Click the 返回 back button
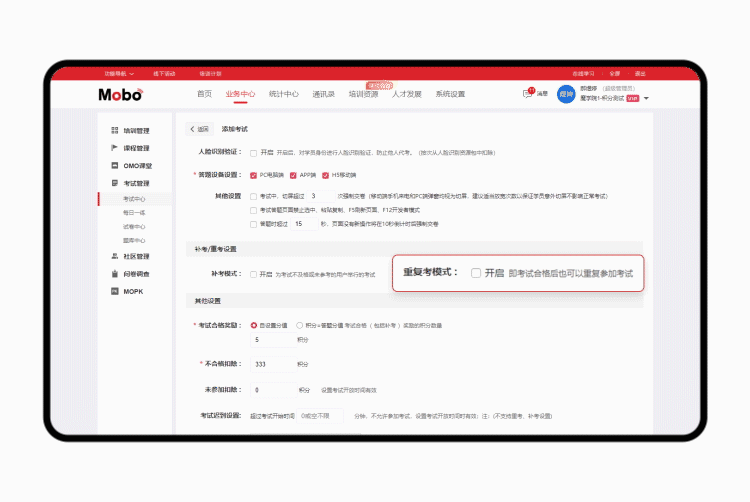Viewport: 750px width, 502px height. (x=199, y=129)
